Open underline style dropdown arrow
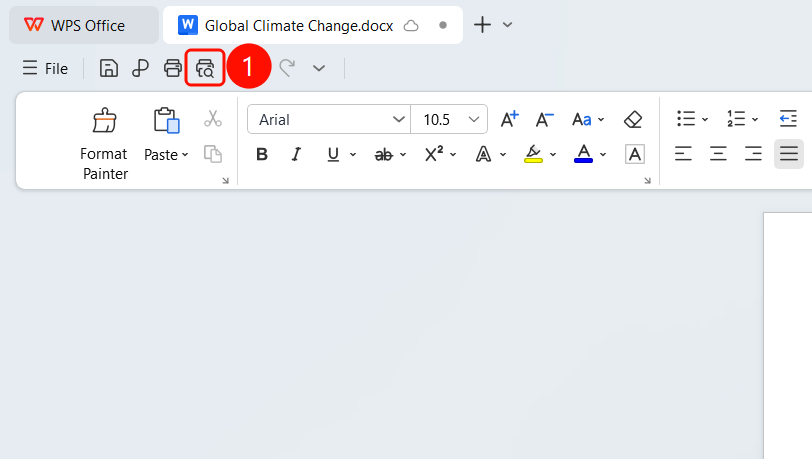This screenshot has width=812, height=459. point(353,154)
